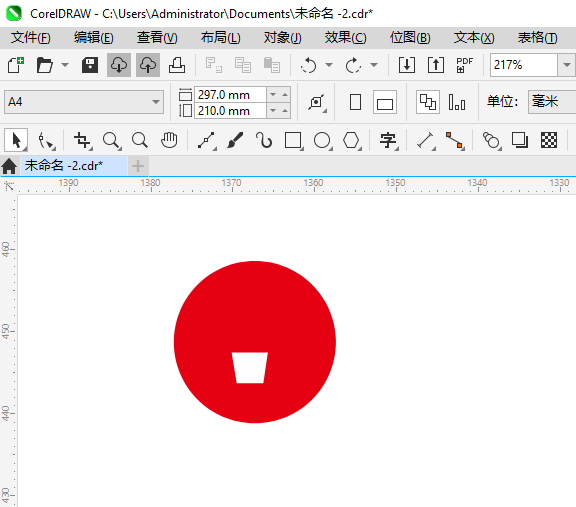Open the 编辑(E) menu
Screen dimensions: 576x507
[94, 37]
